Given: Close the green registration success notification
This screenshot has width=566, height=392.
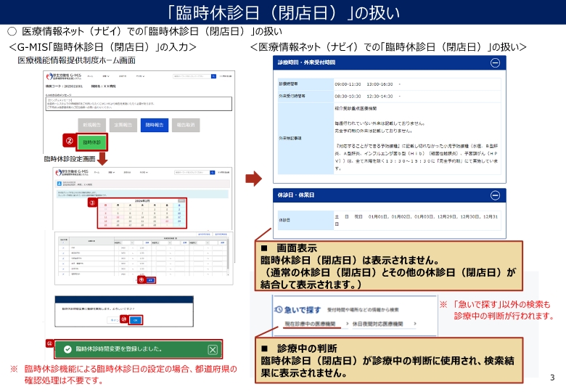Looking at the screenshot, I should click(213, 349).
